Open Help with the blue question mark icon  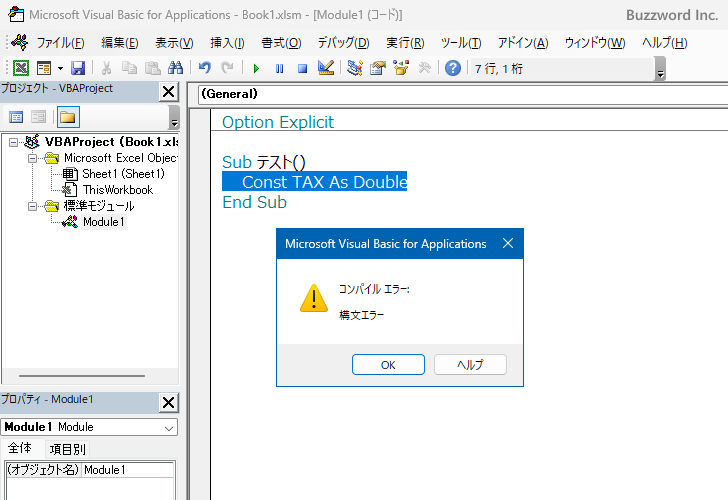[x=453, y=68]
